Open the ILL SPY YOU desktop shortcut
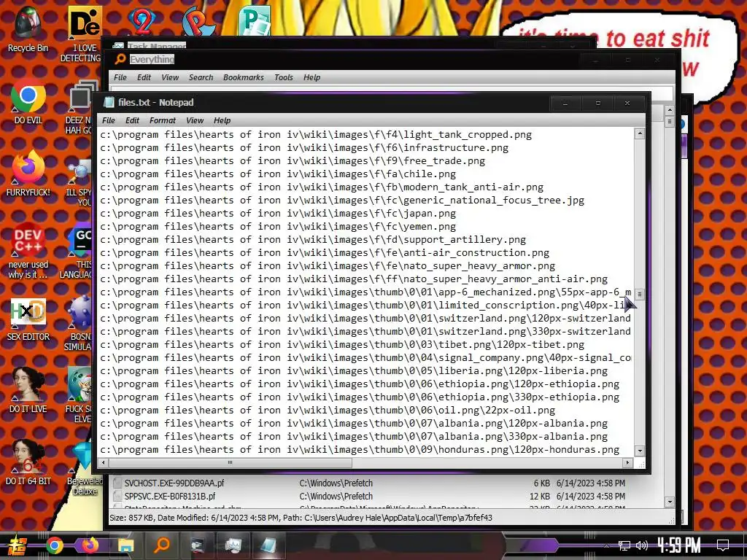Screen dimensions: 747x560 80,183
